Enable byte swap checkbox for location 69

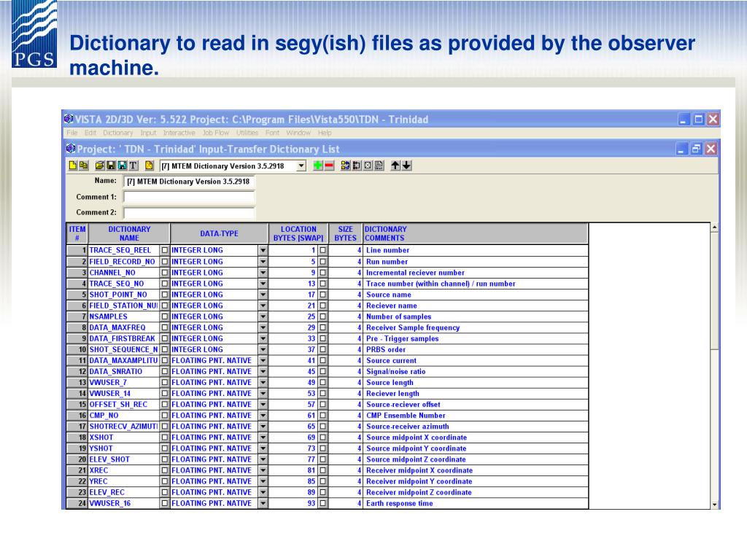(323, 437)
